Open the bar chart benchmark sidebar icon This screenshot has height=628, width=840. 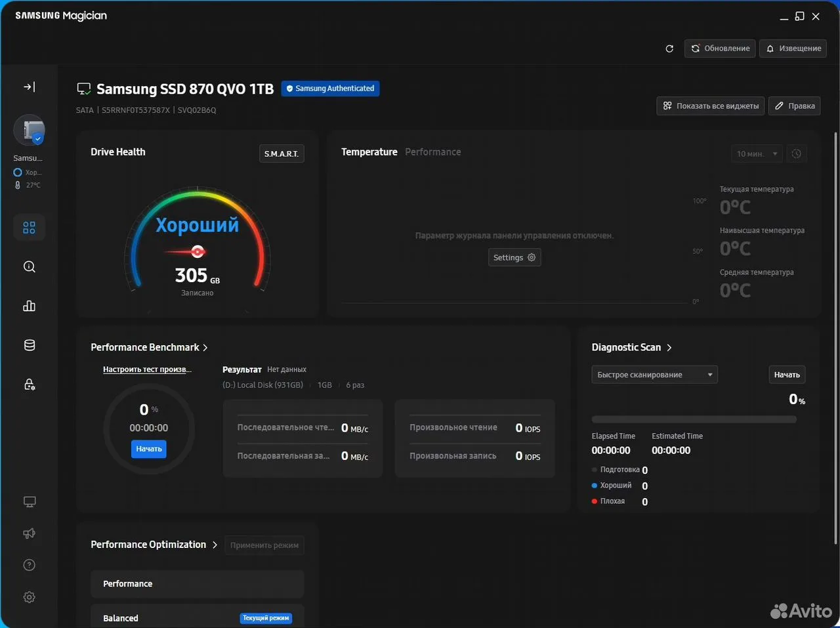[x=30, y=306]
